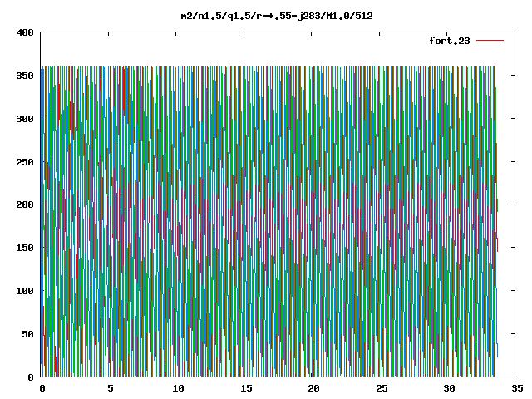Click the x-axis label 10
This screenshot has height=399, width=532.
pyautogui.click(x=178, y=388)
